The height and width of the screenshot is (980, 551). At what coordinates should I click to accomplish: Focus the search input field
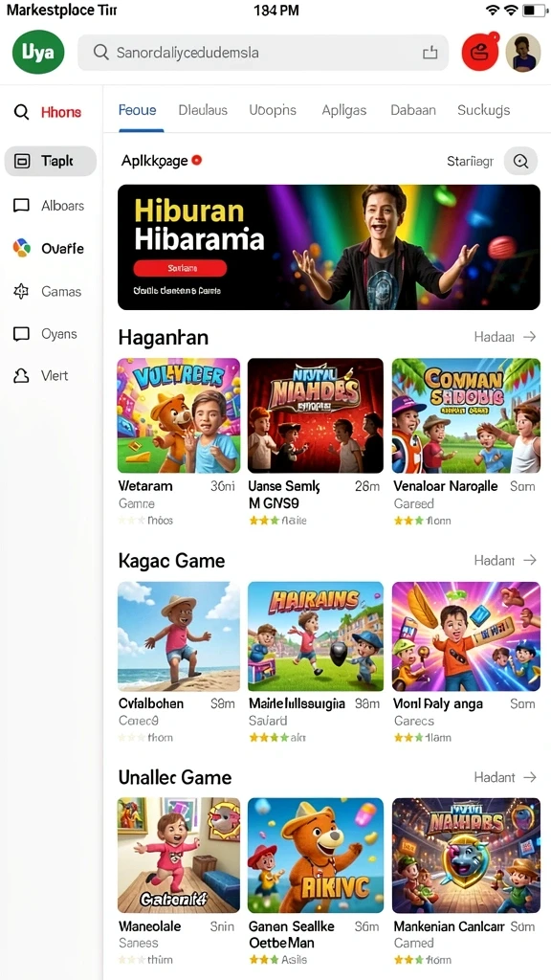click(263, 53)
